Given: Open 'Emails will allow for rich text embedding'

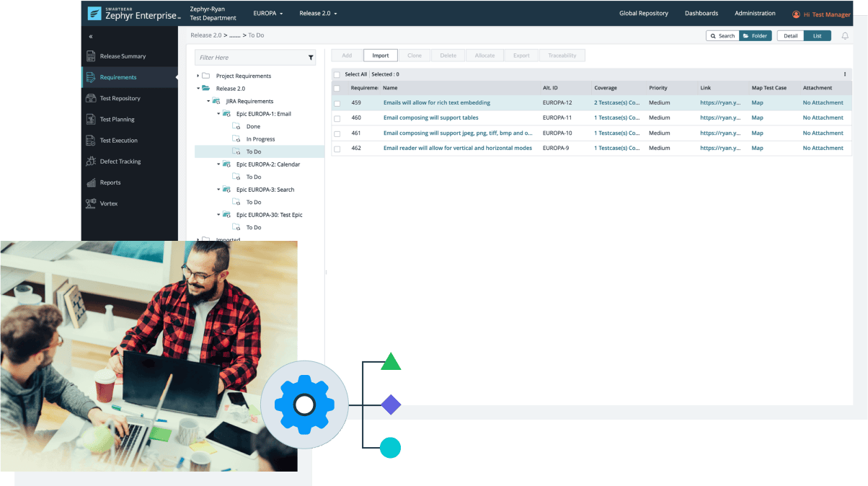Looking at the screenshot, I should click(437, 103).
